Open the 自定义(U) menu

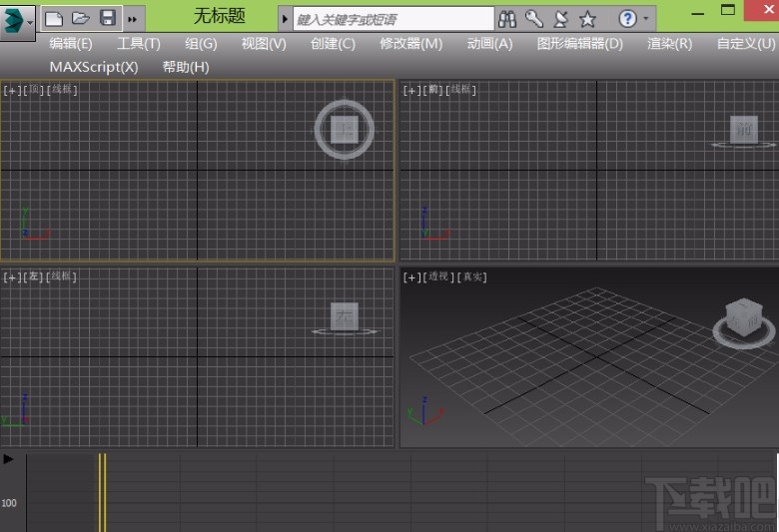click(x=746, y=44)
